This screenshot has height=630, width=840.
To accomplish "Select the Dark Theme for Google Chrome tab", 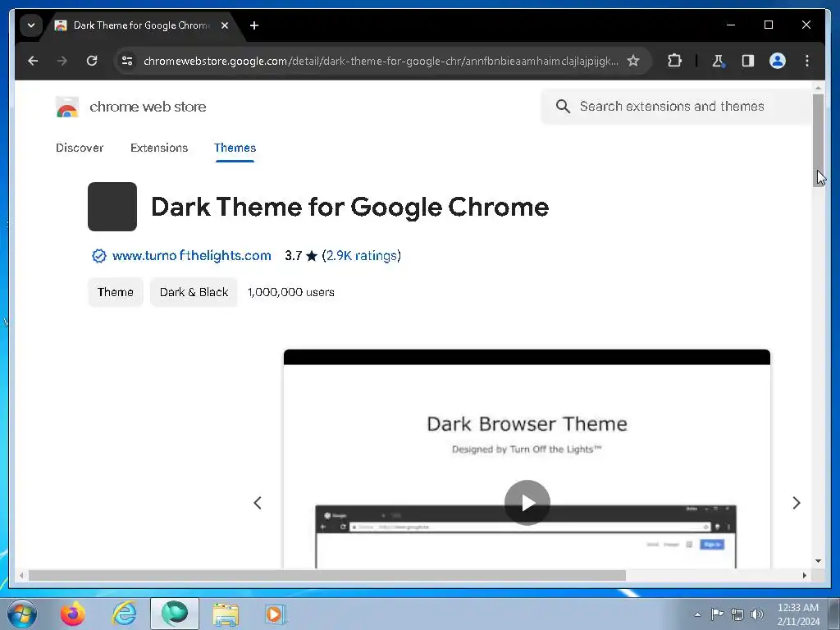I will click(140, 25).
